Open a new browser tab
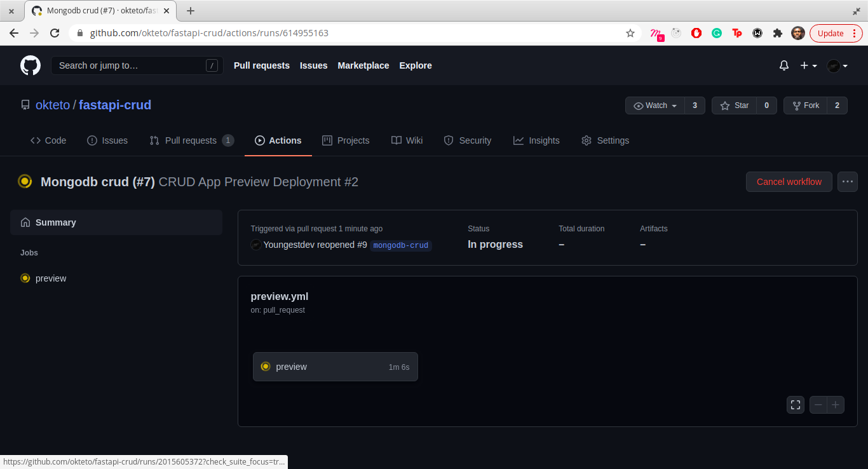The image size is (868, 469). [x=191, y=11]
